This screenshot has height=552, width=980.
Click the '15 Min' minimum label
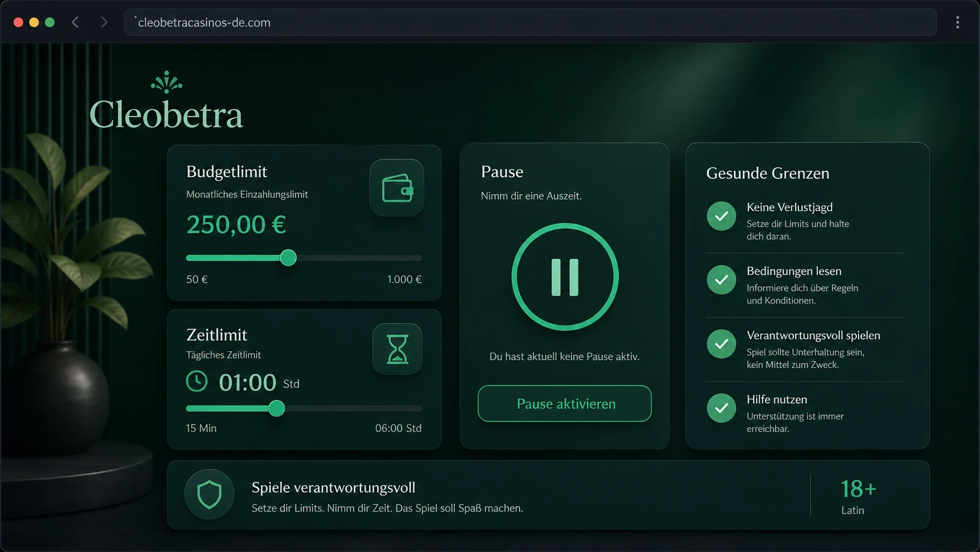pos(201,428)
